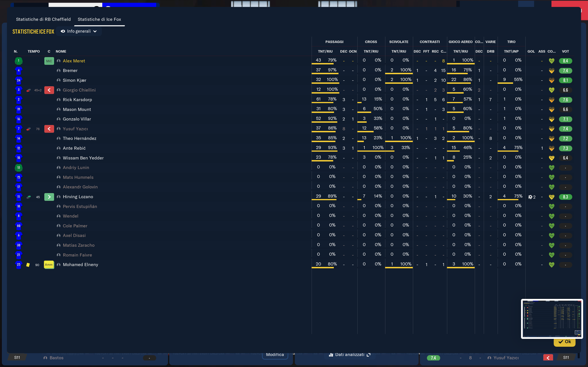Open the Info generali view dropdown
Viewport: 588px width, 367px height.
click(79, 31)
